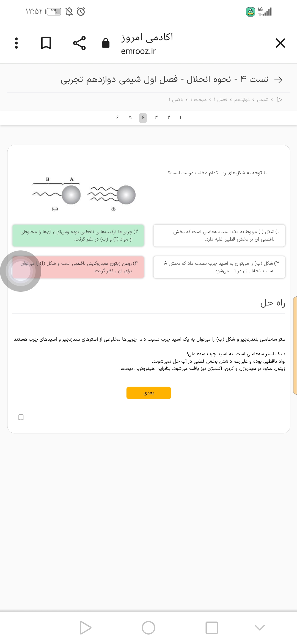View site security lock info
Viewport: 297px width, 644px height.
106,43
